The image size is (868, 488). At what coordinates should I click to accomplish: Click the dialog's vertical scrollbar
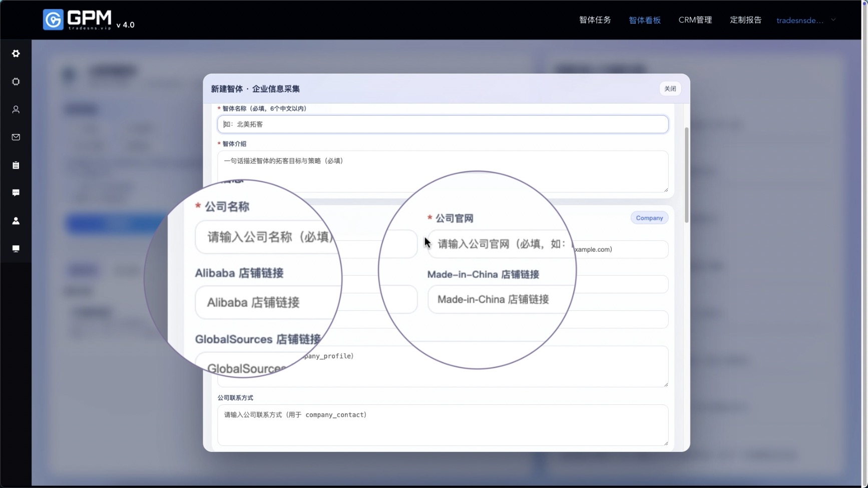coord(686,175)
